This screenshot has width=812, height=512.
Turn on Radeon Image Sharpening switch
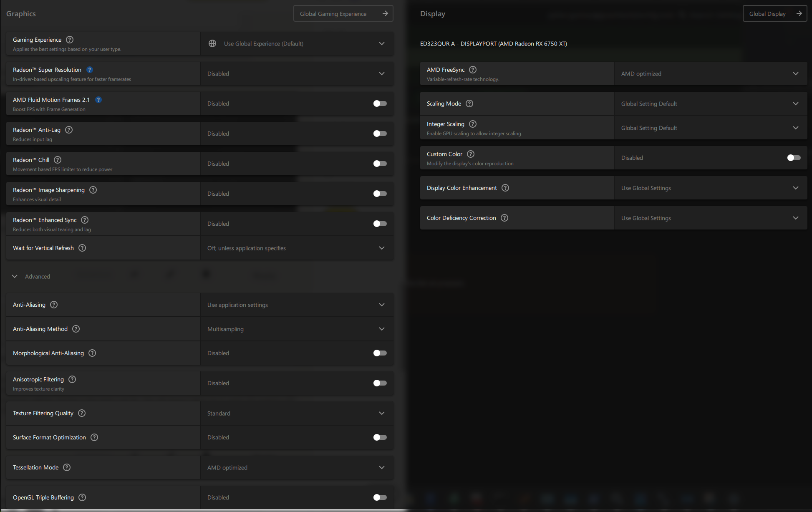[380, 194]
